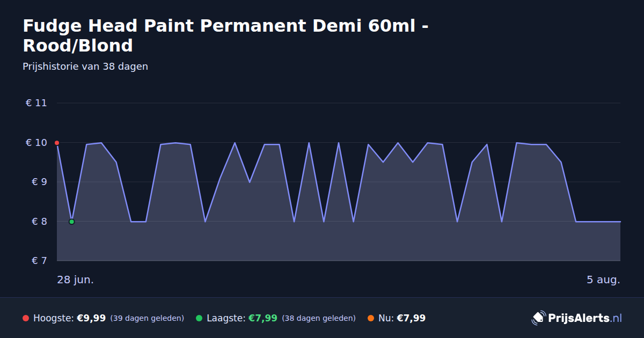Click the Prijshistorie van 38 dagen subtitle
Viewport: 644px width, 338px height.
pos(85,67)
